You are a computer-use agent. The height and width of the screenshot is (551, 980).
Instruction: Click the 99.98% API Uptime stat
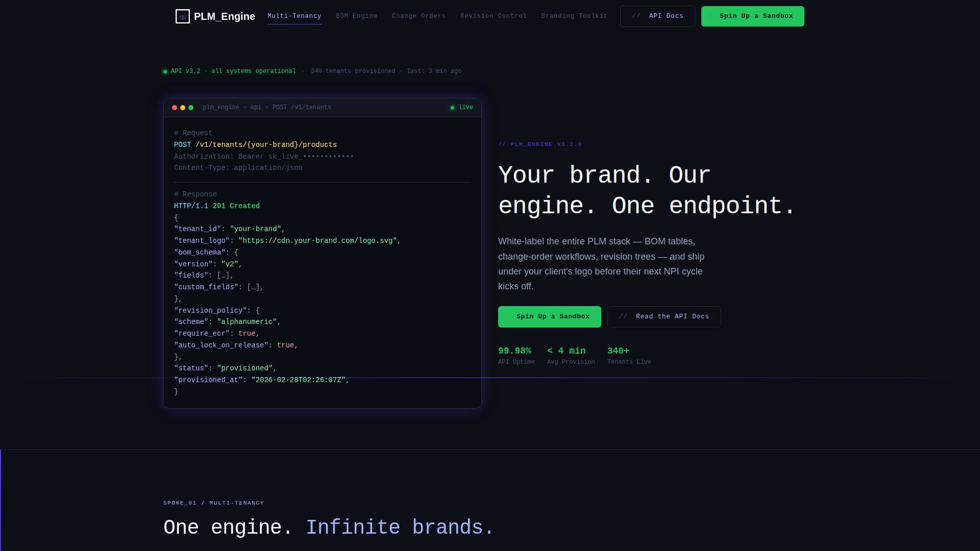516,355
